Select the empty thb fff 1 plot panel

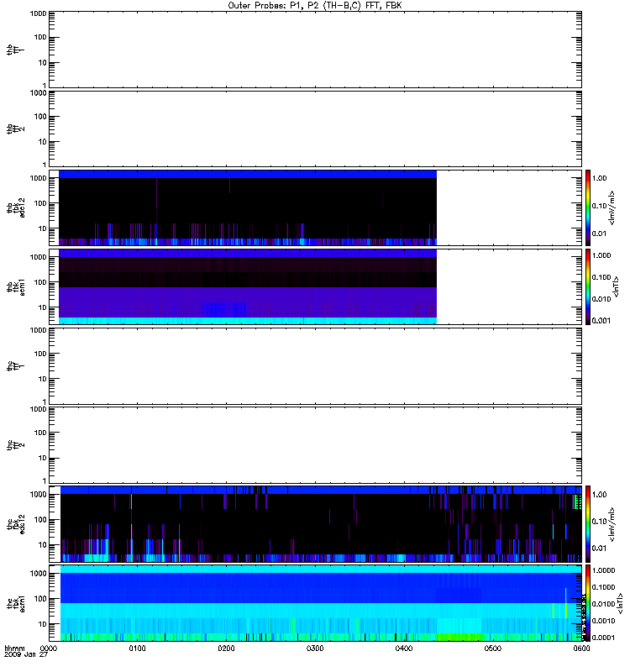[316, 50]
